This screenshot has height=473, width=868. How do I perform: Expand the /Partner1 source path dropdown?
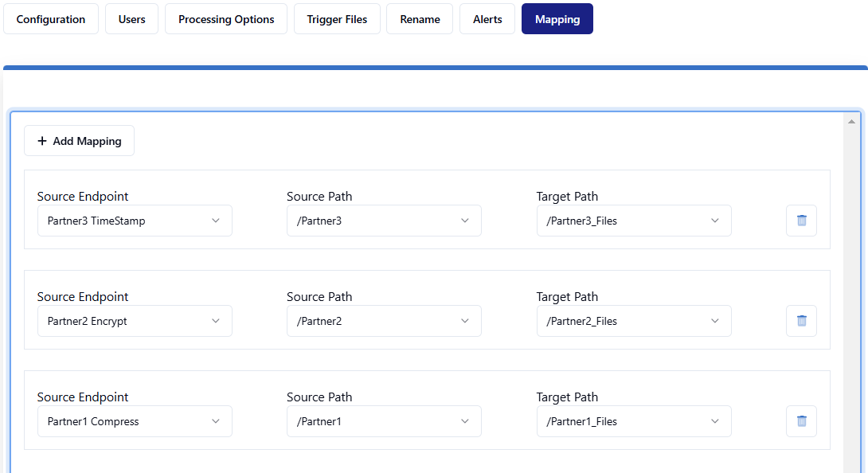tap(384, 421)
